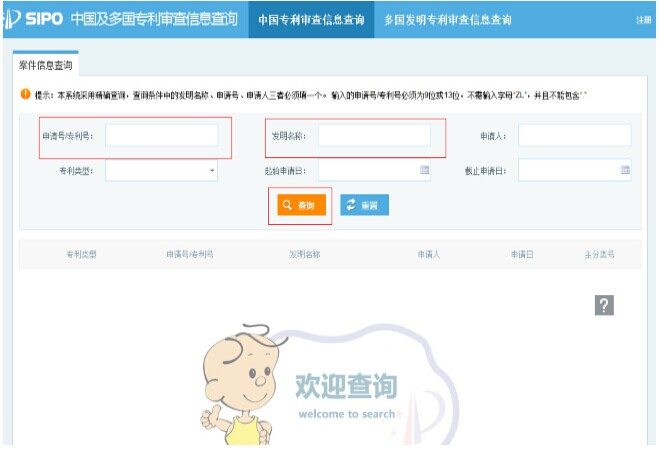
Task: Switch to 中国专利审查信息查询 tab
Action: coord(311,20)
